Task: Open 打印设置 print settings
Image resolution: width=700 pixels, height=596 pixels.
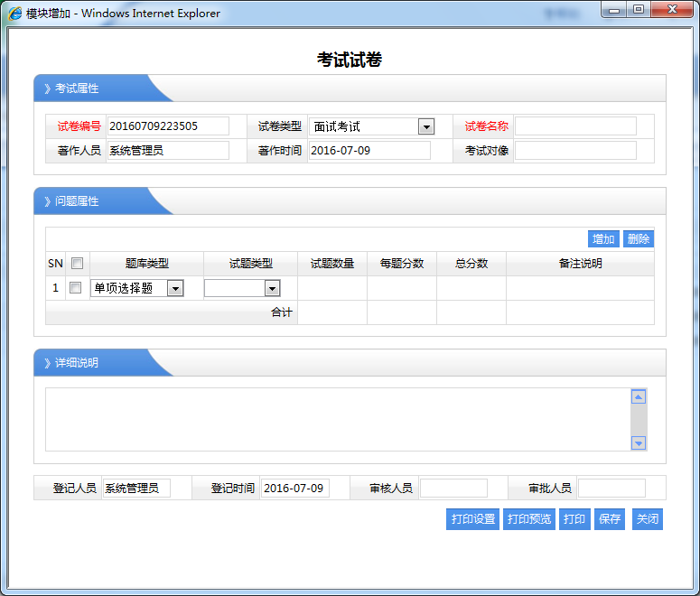Action: pyautogui.click(x=473, y=519)
